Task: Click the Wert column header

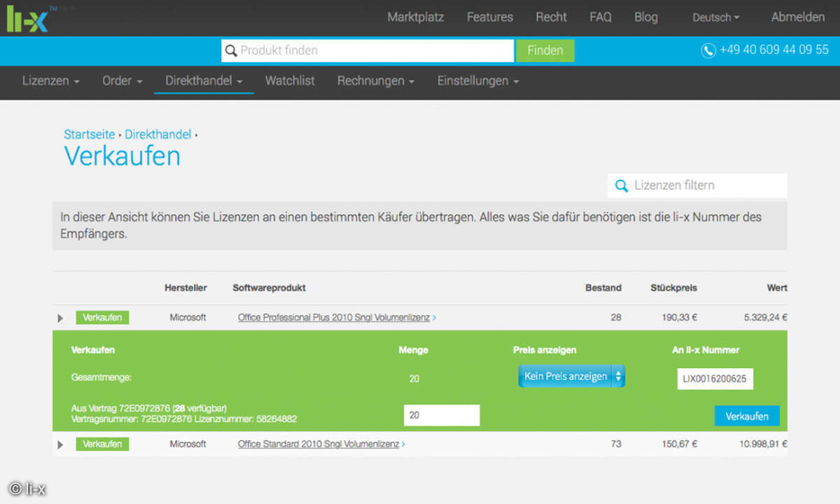Action: point(777,288)
